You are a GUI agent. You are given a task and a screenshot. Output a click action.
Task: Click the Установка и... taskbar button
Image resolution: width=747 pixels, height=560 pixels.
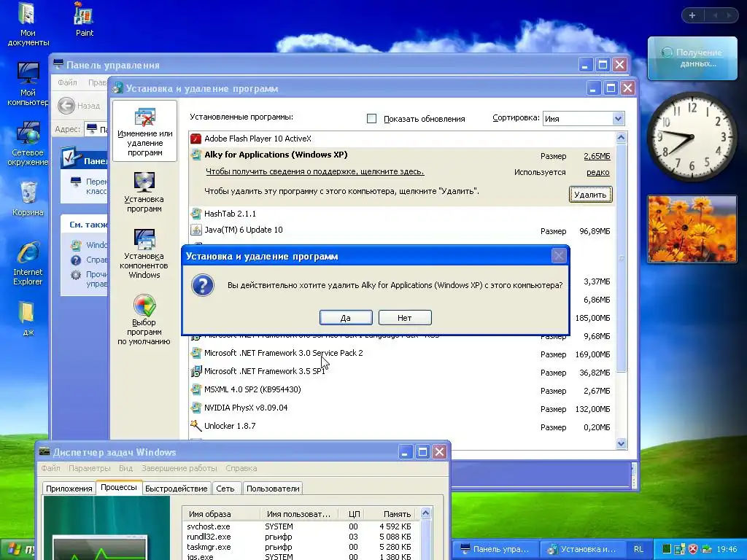click(581, 550)
